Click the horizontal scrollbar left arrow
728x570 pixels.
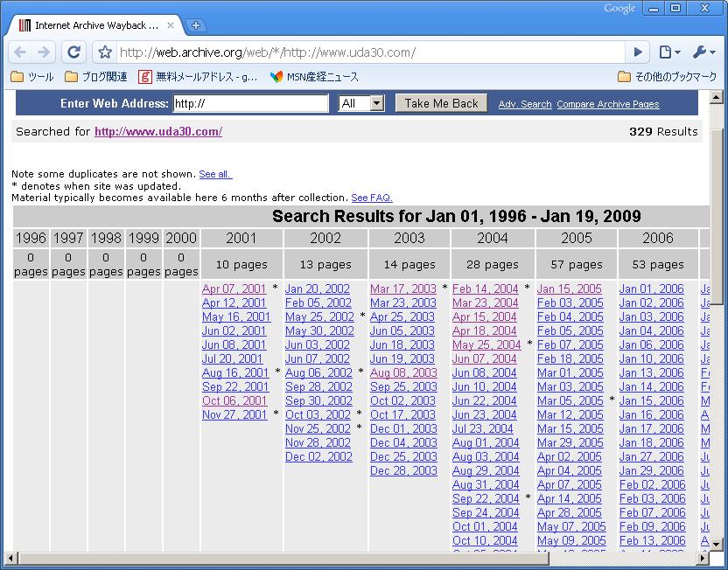(x=10, y=559)
